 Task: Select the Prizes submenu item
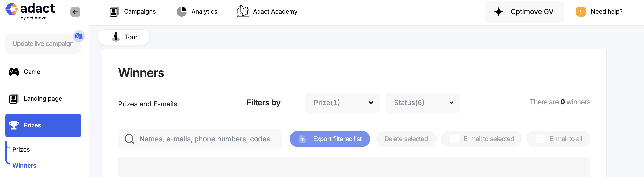(x=21, y=149)
